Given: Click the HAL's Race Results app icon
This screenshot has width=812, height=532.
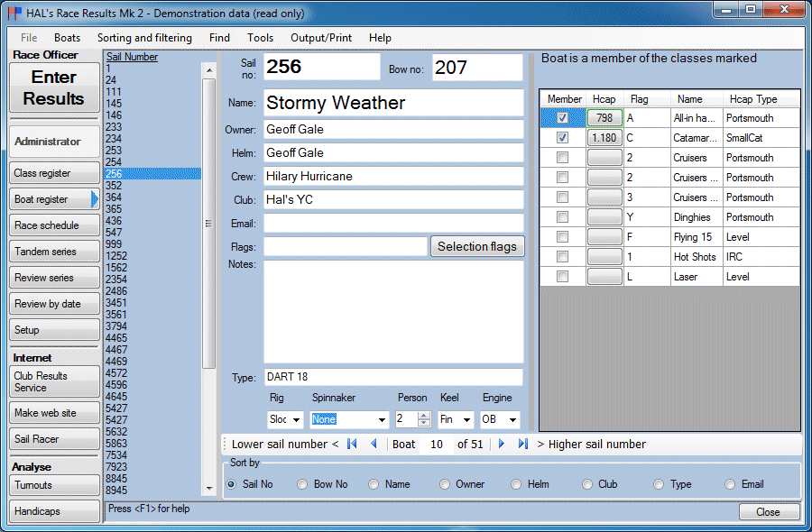Looking at the screenshot, I should tap(15, 14).
